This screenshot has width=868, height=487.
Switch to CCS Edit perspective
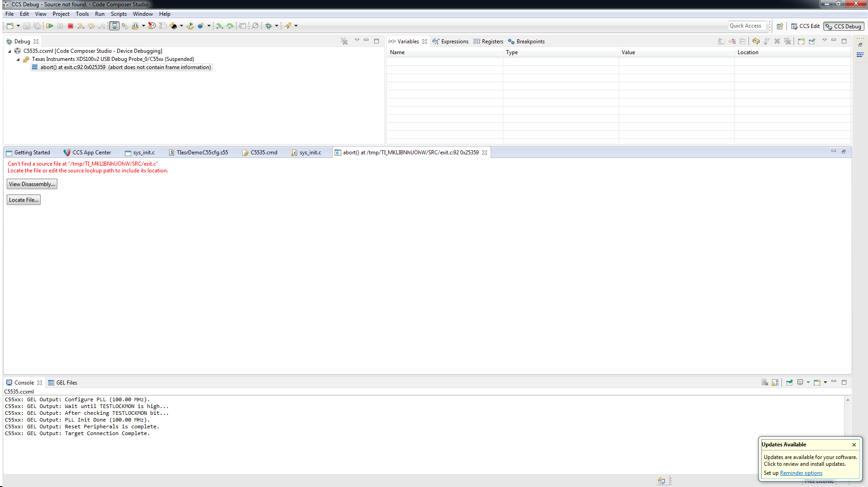pos(805,26)
